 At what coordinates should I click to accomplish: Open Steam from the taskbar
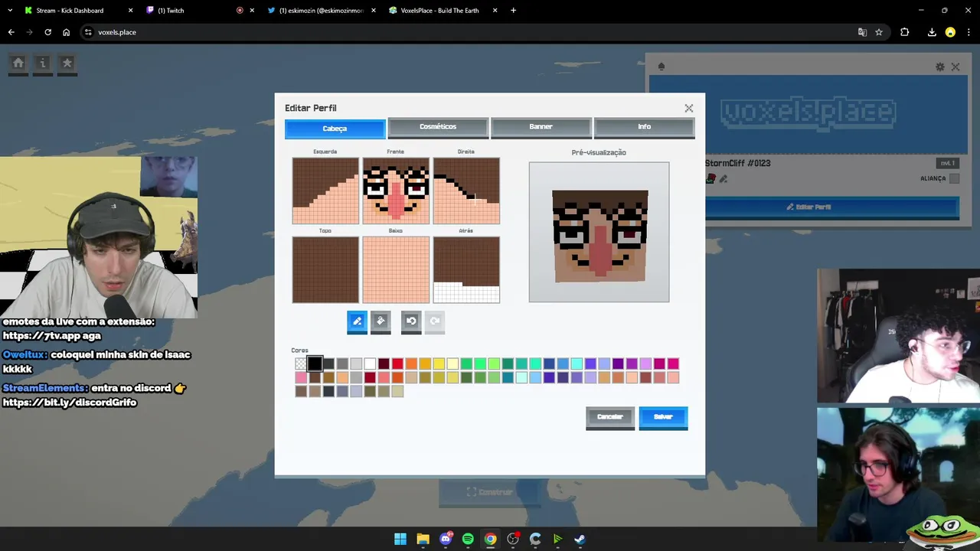pyautogui.click(x=580, y=539)
